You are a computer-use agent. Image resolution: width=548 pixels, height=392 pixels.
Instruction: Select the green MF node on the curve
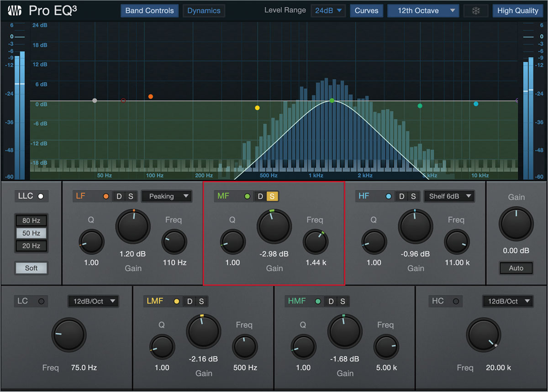332,100
